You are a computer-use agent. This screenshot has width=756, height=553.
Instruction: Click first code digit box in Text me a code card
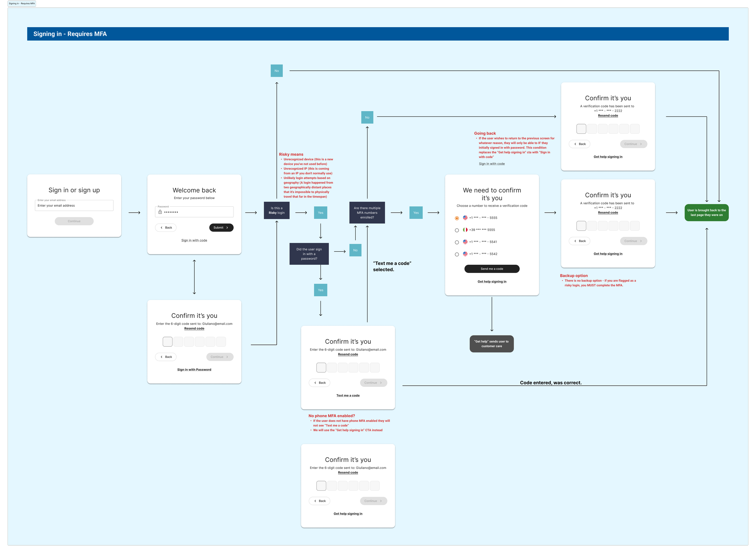pos(321,368)
